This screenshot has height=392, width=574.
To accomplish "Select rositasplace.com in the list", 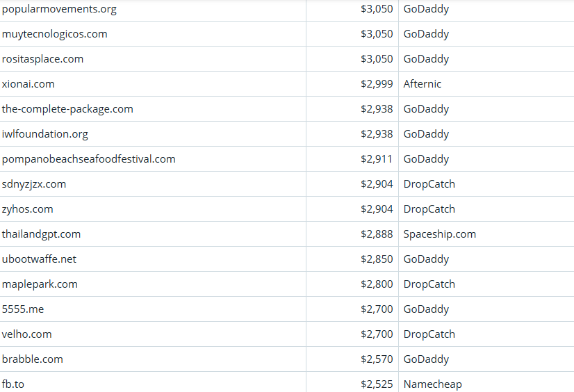I will [x=42, y=59].
